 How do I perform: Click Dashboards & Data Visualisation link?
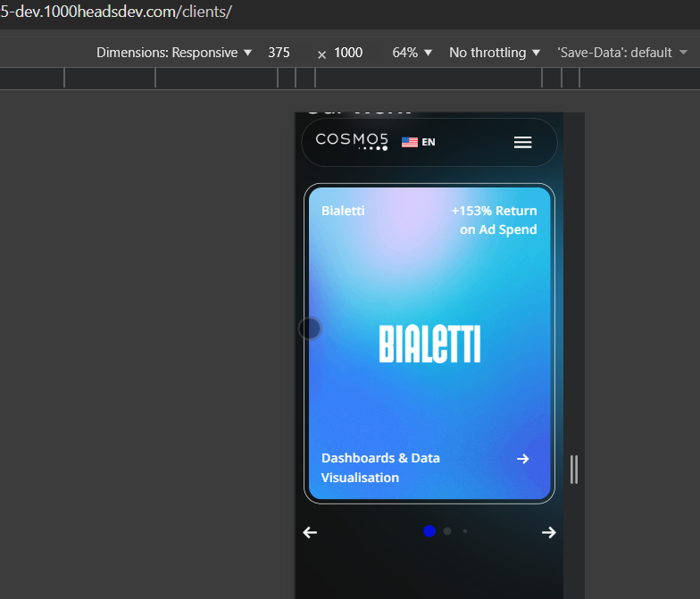(380, 468)
